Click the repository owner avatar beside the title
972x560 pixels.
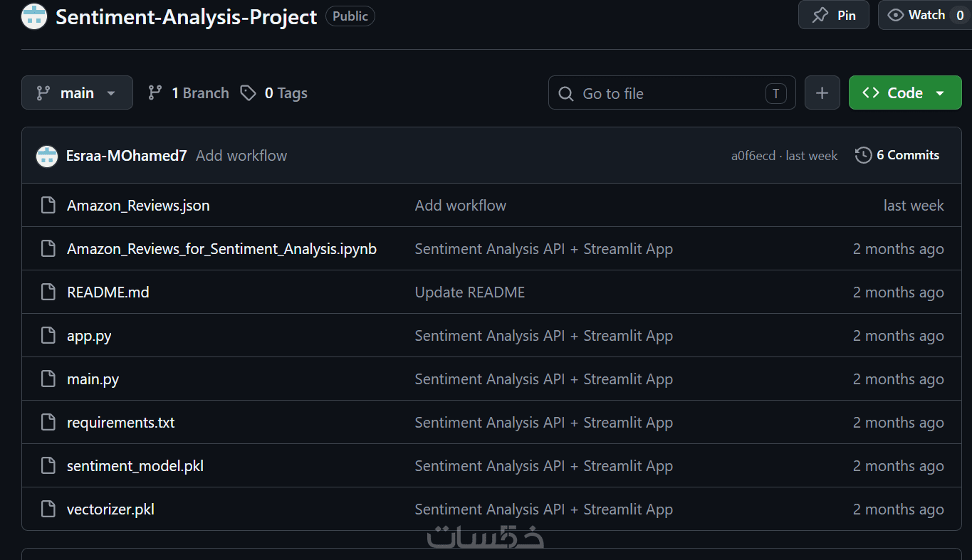pos(34,16)
